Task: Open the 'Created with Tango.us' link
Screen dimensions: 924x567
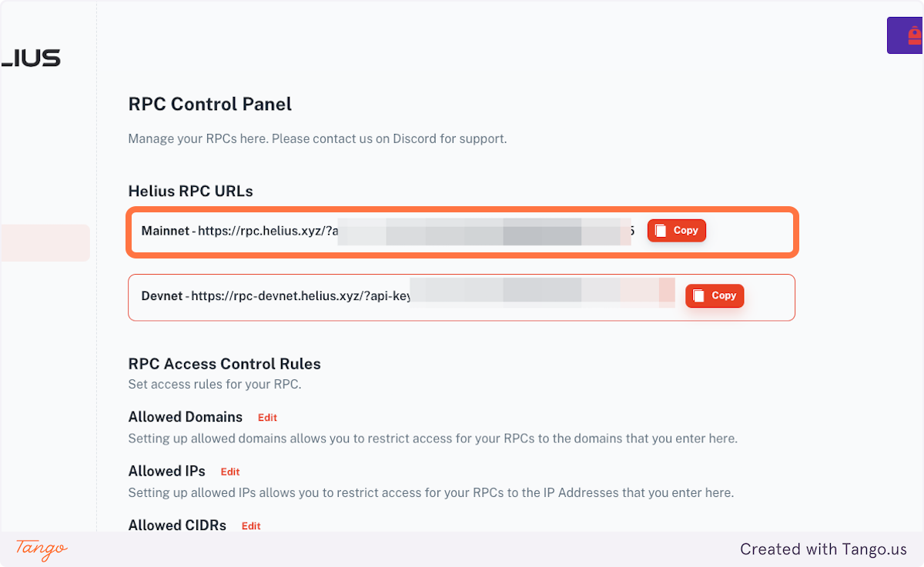Action: (823, 549)
